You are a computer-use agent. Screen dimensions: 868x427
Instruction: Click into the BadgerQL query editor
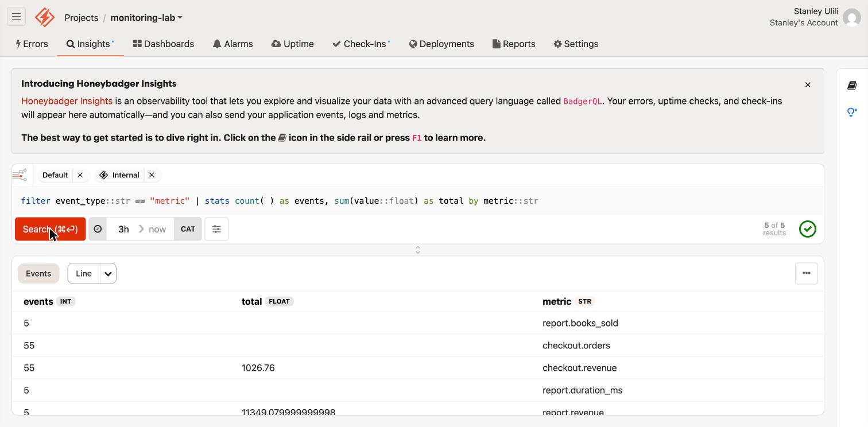click(418, 201)
